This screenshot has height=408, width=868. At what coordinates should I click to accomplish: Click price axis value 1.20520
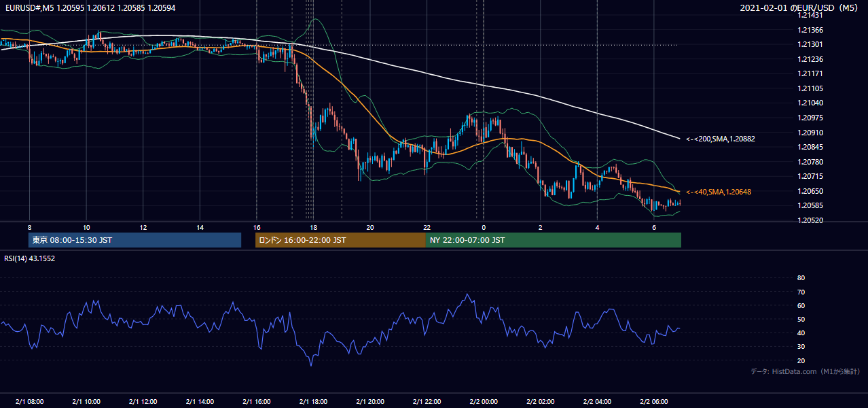click(810, 220)
